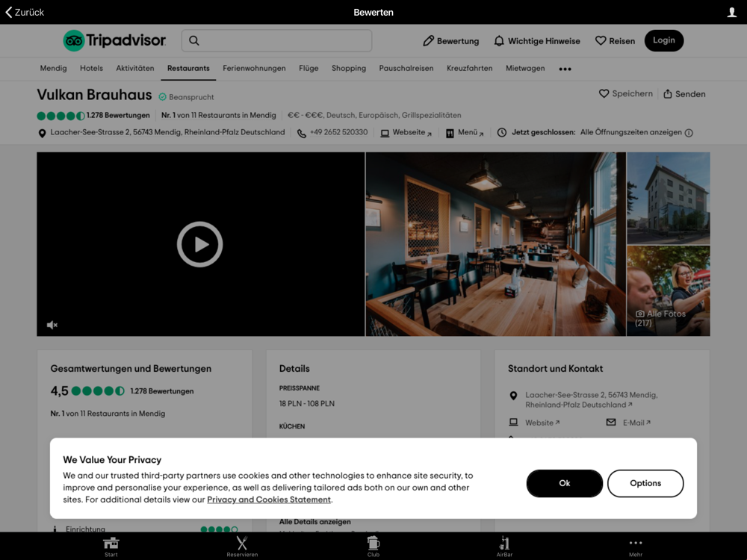Switch to the Flüge tab
Image resolution: width=747 pixels, height=560 pixels.
[x=309, y=68]
